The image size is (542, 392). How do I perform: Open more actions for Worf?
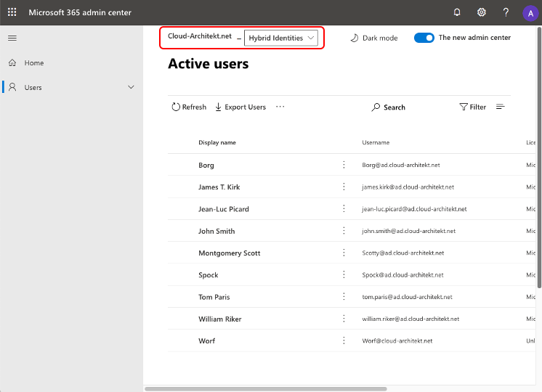point(344,340)
